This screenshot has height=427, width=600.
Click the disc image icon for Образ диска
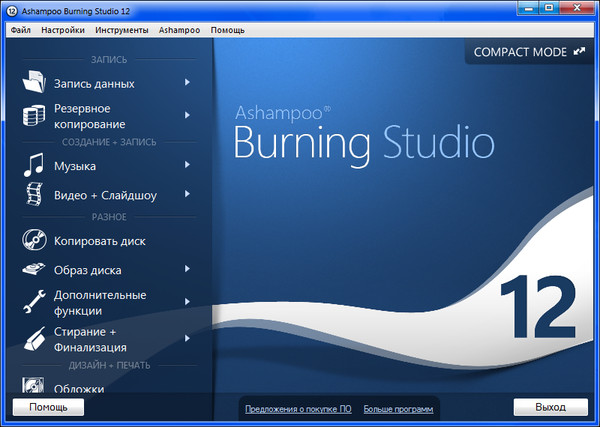[x=35, y=269]
